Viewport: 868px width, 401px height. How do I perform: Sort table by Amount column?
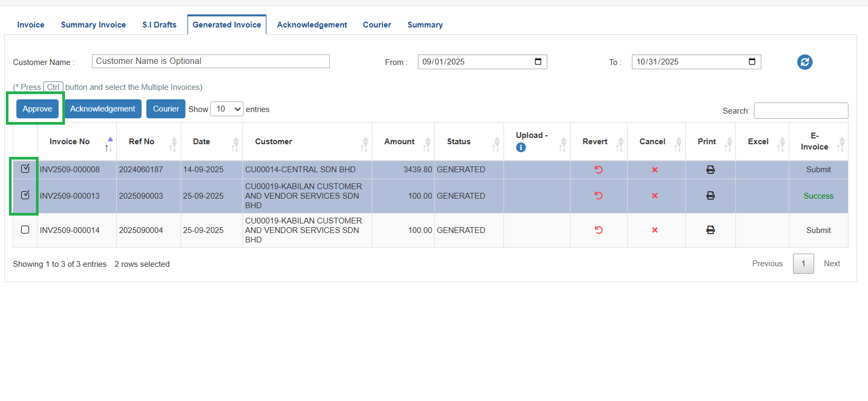tap(404, 142)
